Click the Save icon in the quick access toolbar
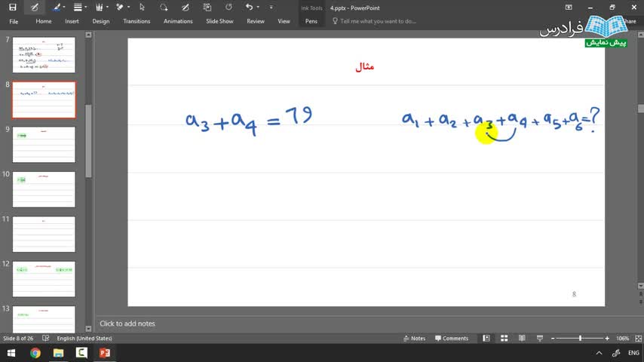This screenshot has width=644, height=362. (x=13, y=8)
